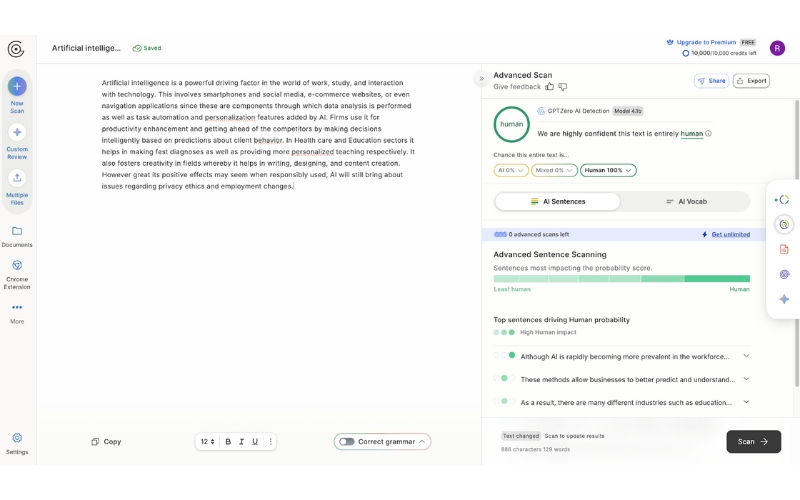
Task: Click the purple circle icon in right toolbar
Action: [x=784, y=274]
